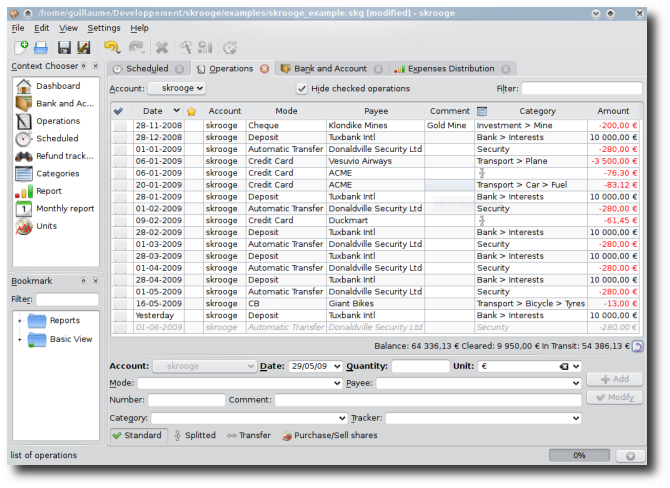The image size is (670, 488).
Task: Click the Print toolbar icon
Action: tap(41, 47)
